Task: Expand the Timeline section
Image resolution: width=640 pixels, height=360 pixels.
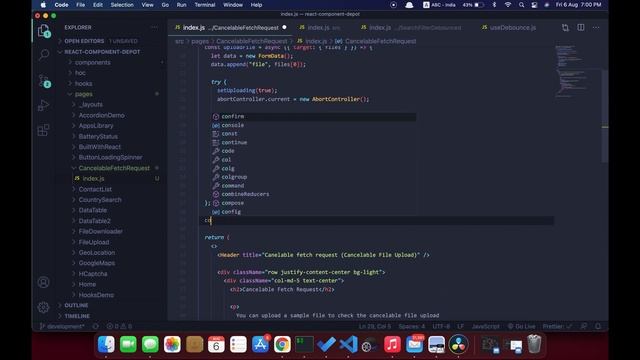Action: coord(77,316)
